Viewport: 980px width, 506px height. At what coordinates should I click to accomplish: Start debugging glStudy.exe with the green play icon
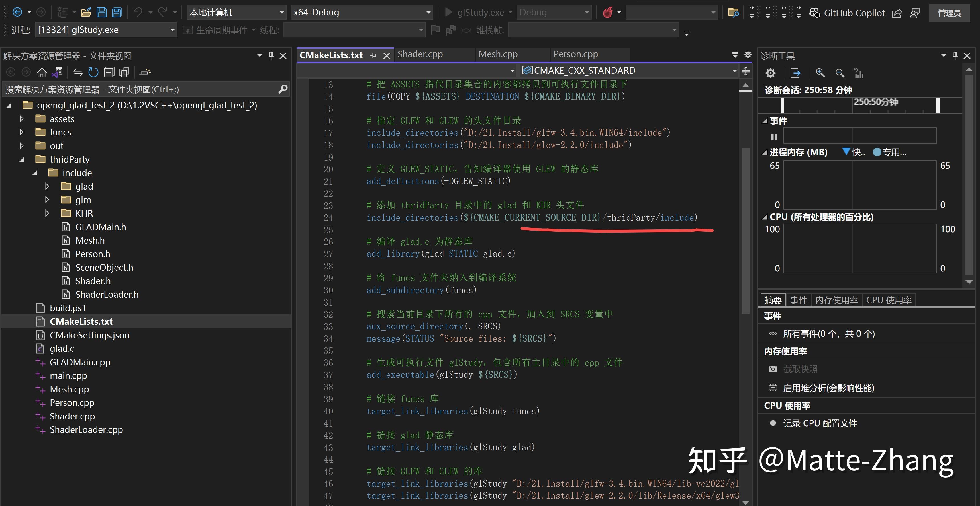coord(449,12)
